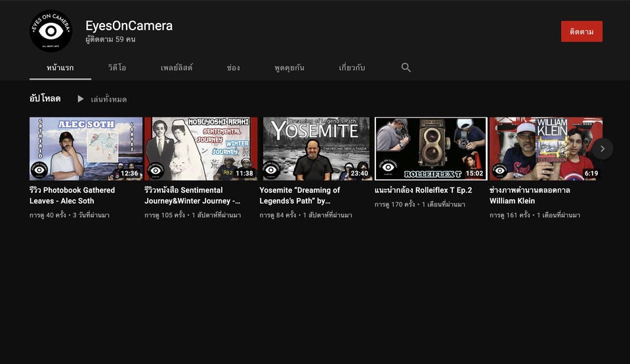
Task: Click the 23:40 duration badge
Action: pos(359,173)
